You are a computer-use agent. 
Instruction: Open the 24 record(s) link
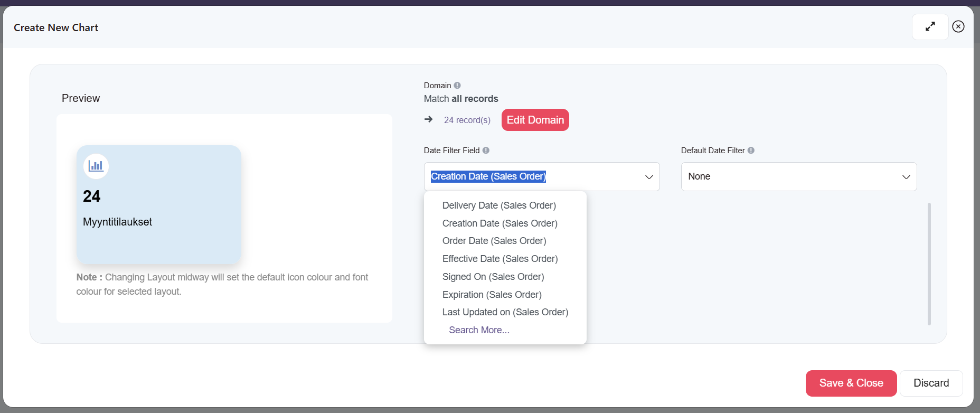tap(467, 120)
